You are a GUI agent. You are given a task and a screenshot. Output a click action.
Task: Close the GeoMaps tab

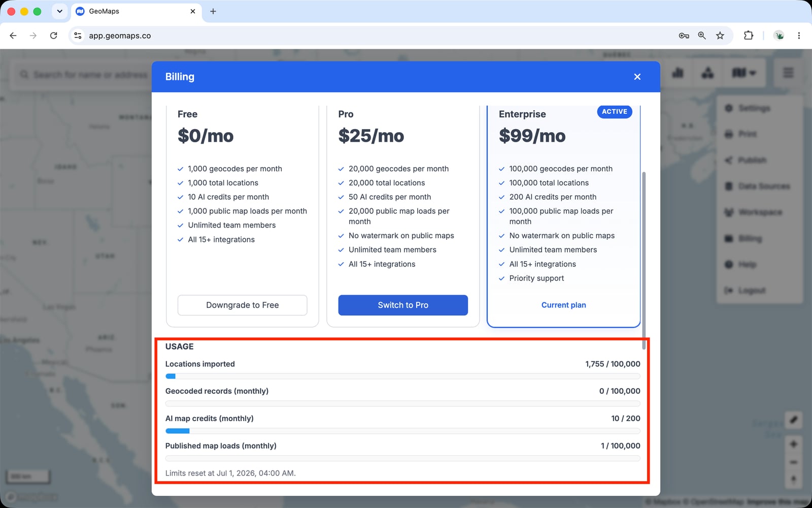[193, 11]
